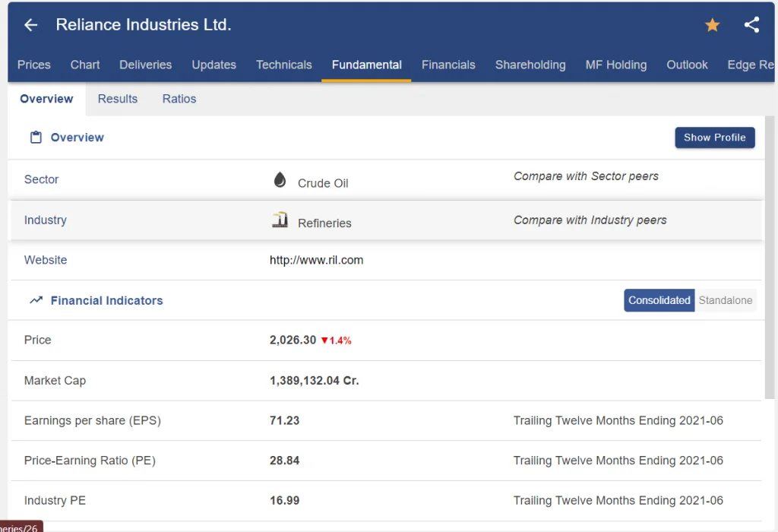Open the Technicals tab
This screenshot has height=532, width=778.
(x=284, y=65)
